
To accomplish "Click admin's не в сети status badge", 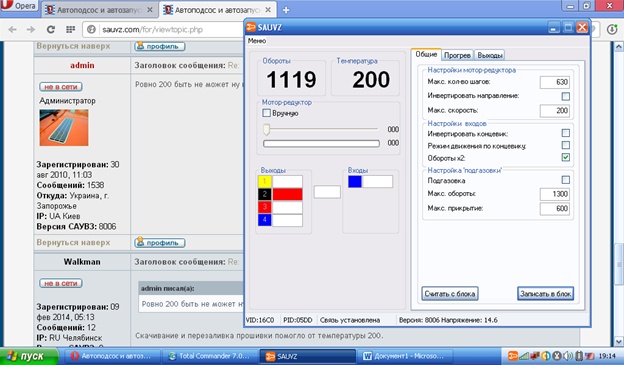I will click(61, 86).
